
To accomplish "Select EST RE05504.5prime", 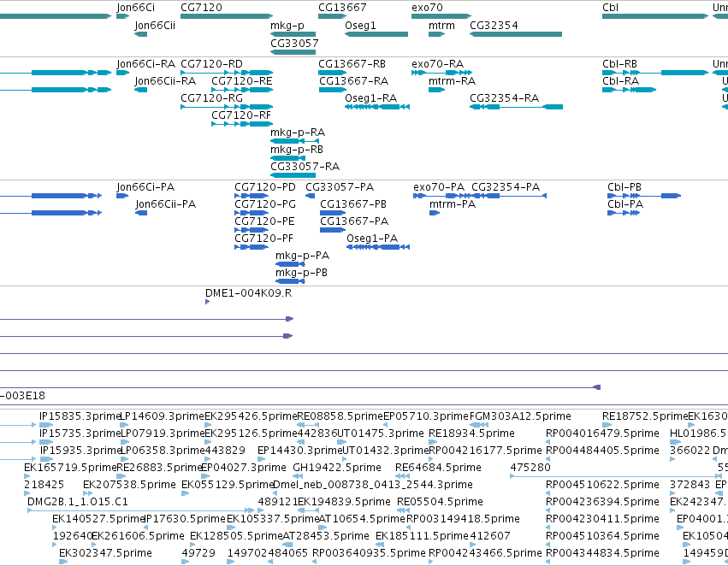I will (x=440, y=502).
